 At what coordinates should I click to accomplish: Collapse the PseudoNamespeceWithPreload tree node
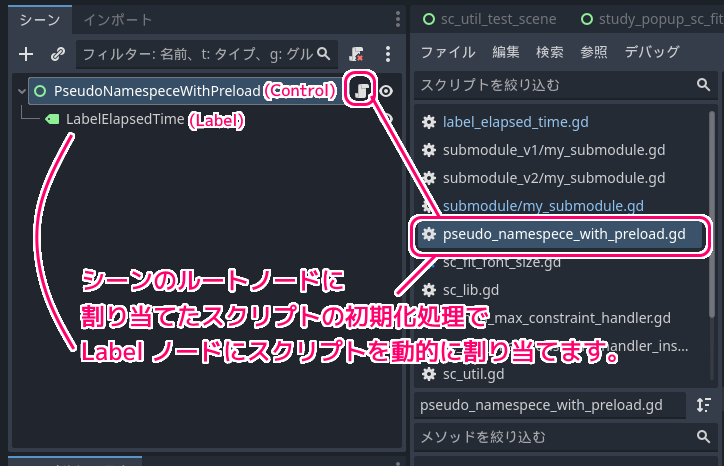(21, 91)
